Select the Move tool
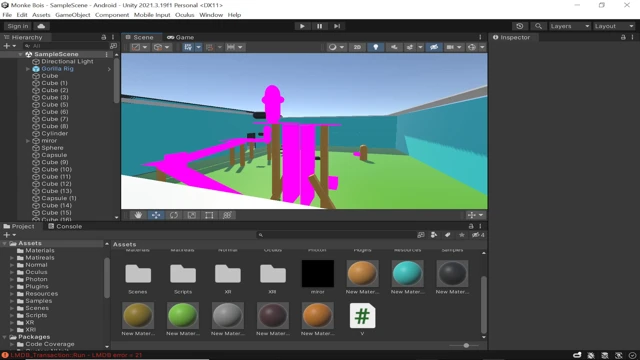Screen dimensions: 640x360 (156, 215)
